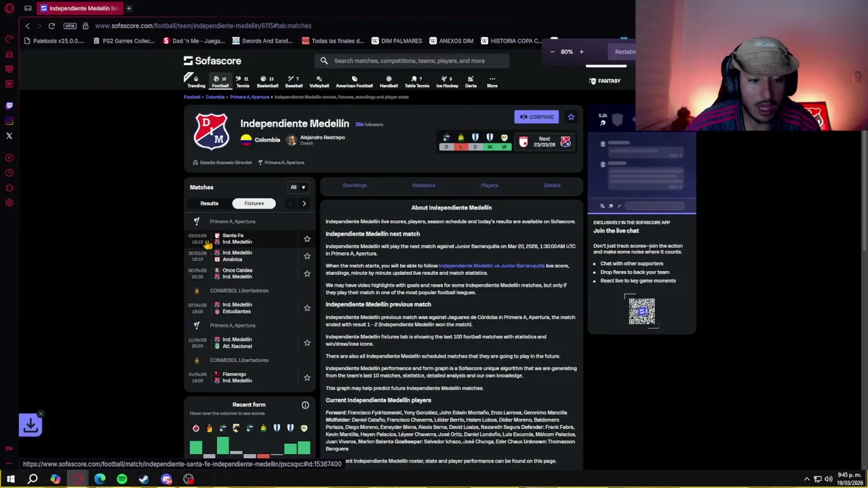Star the Ind. Medellín vs Estudiantes match

307,308
